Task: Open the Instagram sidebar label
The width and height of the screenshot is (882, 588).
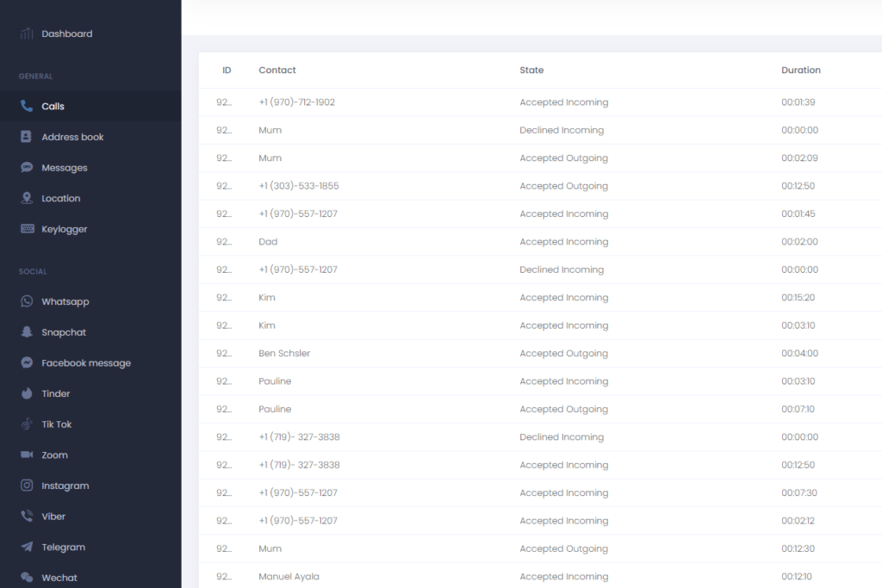Action: click(65, 486)
